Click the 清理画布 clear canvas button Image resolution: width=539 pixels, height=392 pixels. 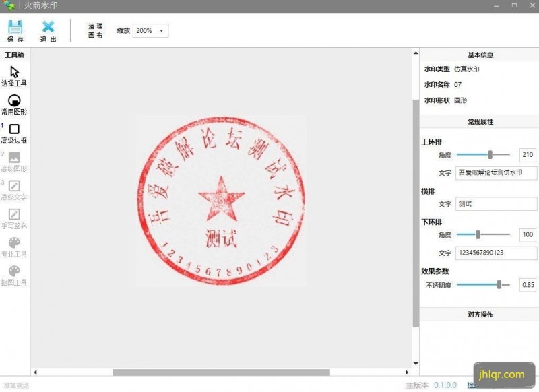pos(92,30)
